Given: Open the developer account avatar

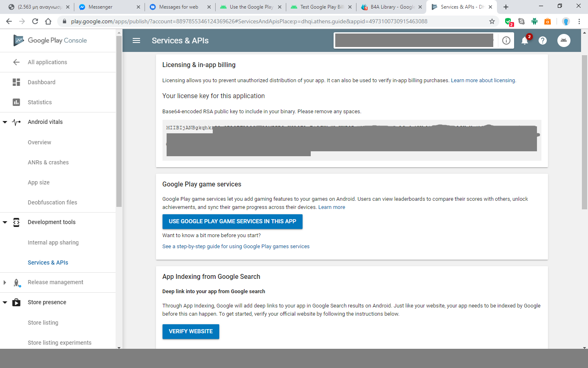Looking at the screenshot, I should point(564,40).
